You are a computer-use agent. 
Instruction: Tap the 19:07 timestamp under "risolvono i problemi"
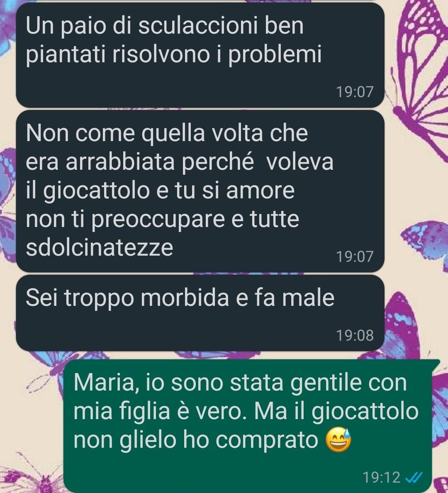(x=355, y=92)
